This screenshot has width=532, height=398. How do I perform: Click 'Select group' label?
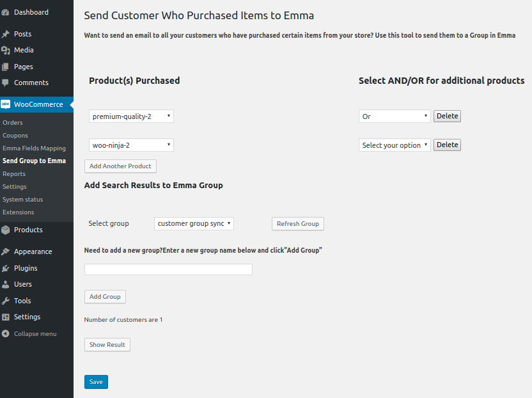[109, 223]
